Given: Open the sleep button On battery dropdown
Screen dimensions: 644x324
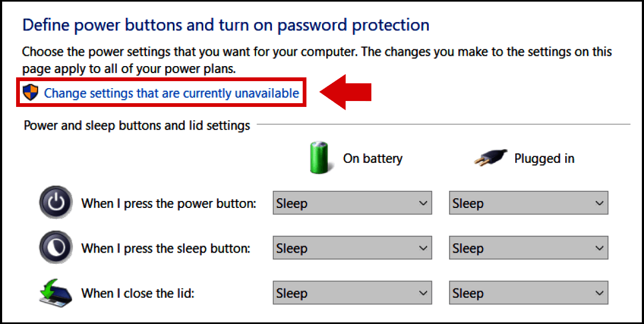Looking at the screenshot, I should coord(352,248).
